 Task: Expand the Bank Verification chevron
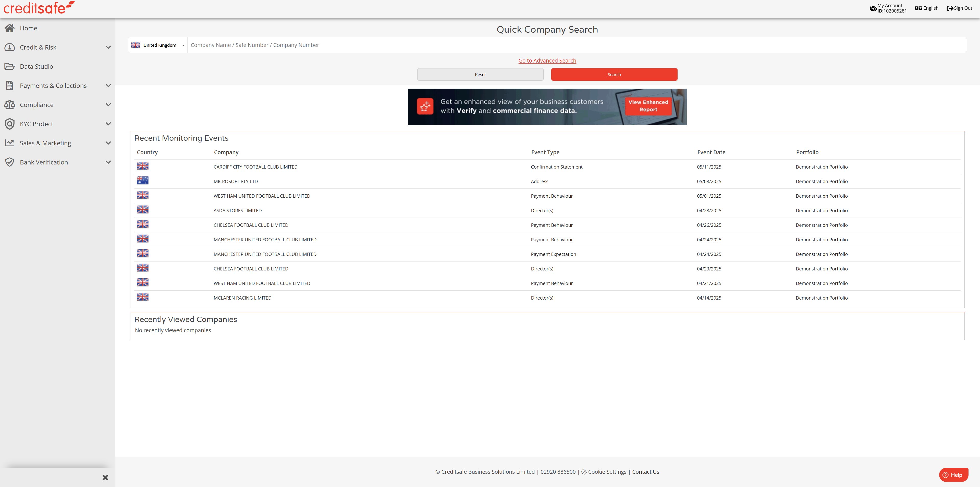108,162
